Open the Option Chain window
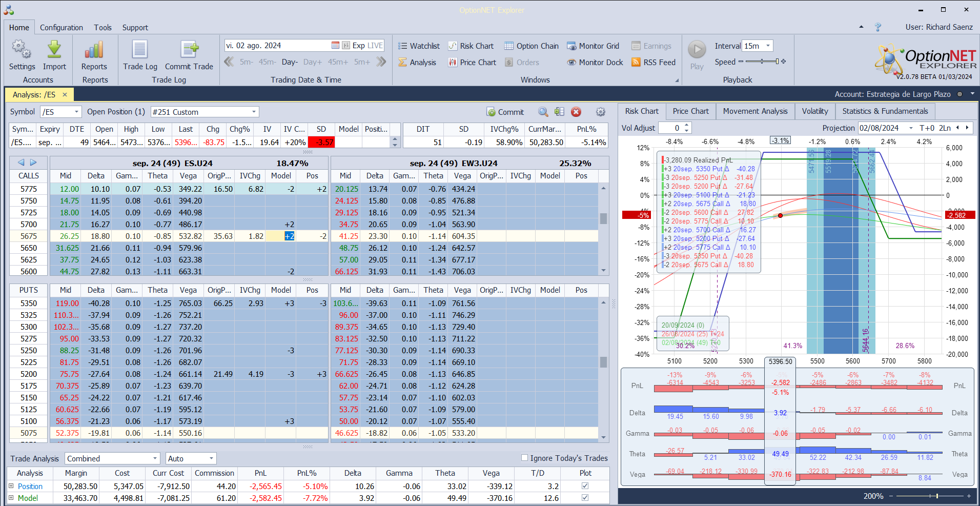This screenshot has width=980, height=506. 532,46
